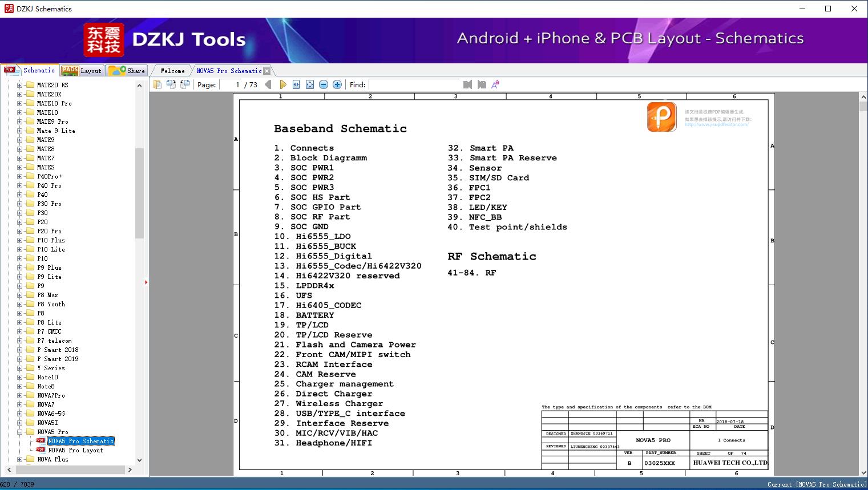This screenshot has width=868, height=490.
Task: Expand the P20 folder
Action: (x=20, y=222)
